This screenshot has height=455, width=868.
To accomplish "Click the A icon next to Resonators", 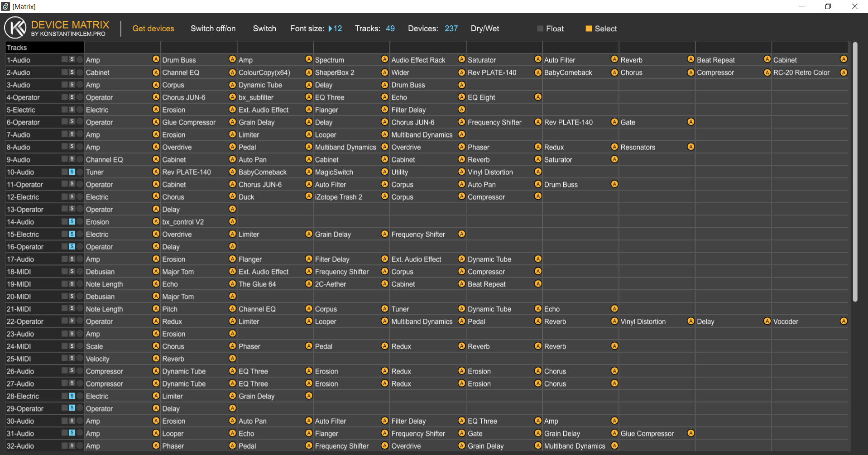I will (691, 147).
